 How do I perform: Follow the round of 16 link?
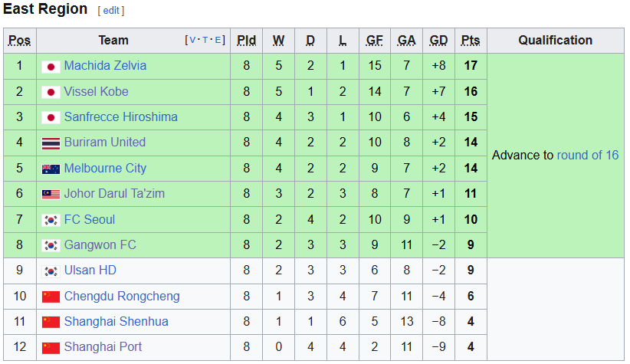(588, 155)
